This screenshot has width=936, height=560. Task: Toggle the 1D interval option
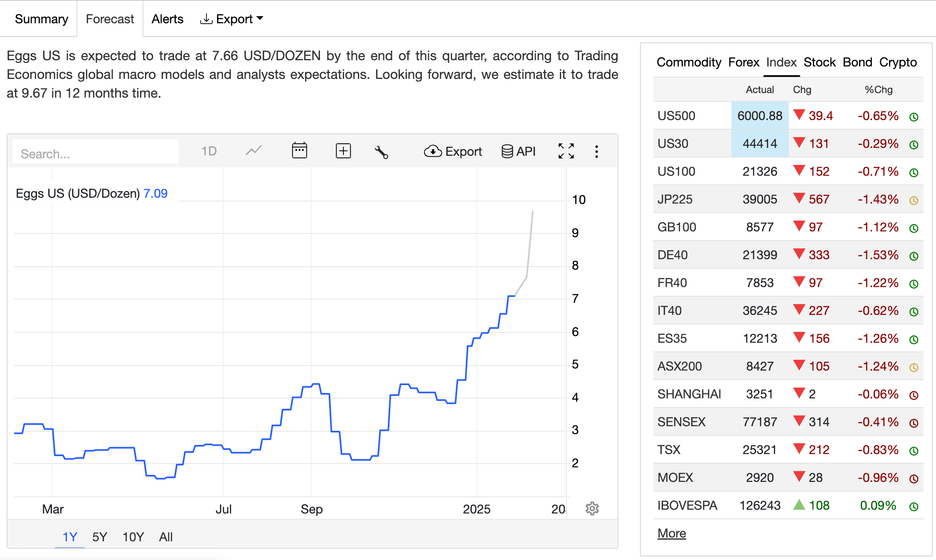pyautogui.click(x=209, y=151)
